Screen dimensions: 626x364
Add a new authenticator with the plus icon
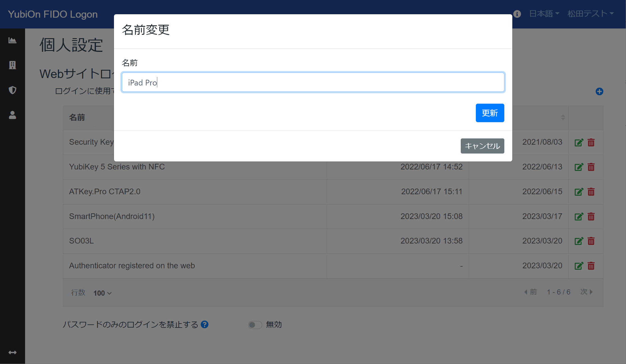[x=599, y=91]
